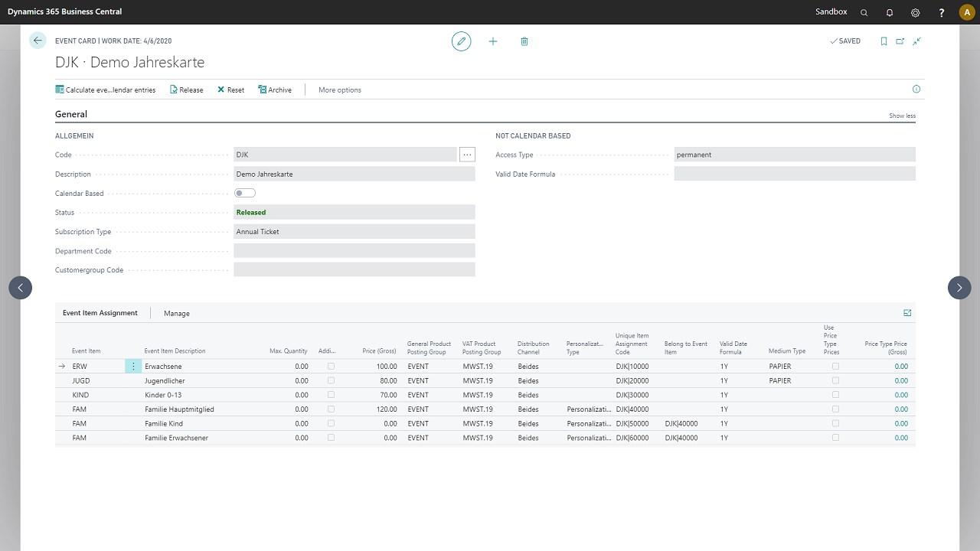Viewport: 980px width, 551px height.
Task: Open the help question mark
Action: tap(942, 12)
